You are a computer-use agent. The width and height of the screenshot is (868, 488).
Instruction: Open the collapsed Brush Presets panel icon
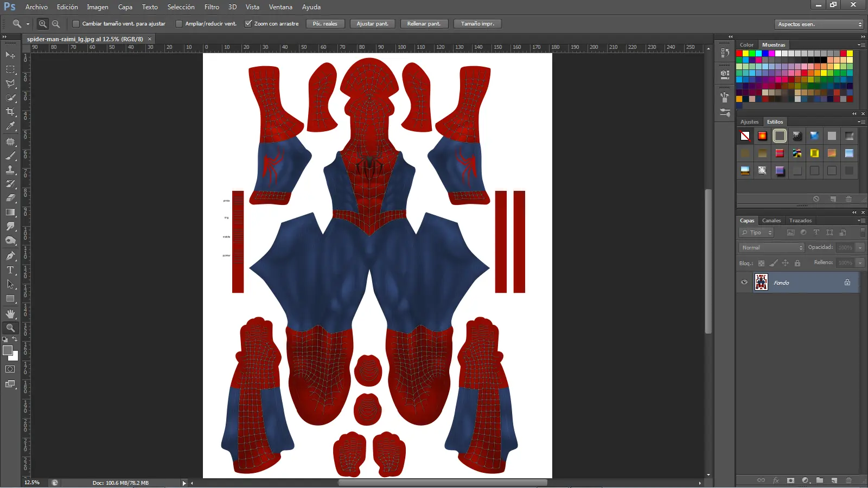(x=725, y=112)
